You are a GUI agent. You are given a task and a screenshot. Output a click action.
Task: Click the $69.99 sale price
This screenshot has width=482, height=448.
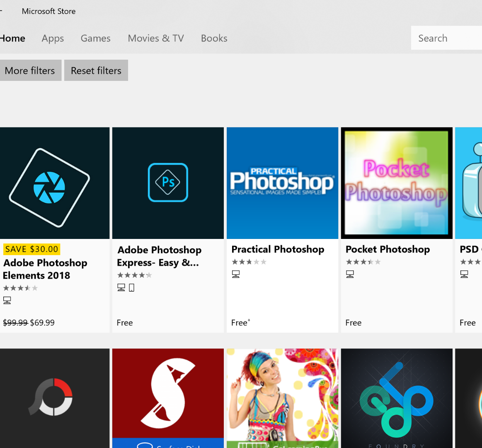(42, 322)
